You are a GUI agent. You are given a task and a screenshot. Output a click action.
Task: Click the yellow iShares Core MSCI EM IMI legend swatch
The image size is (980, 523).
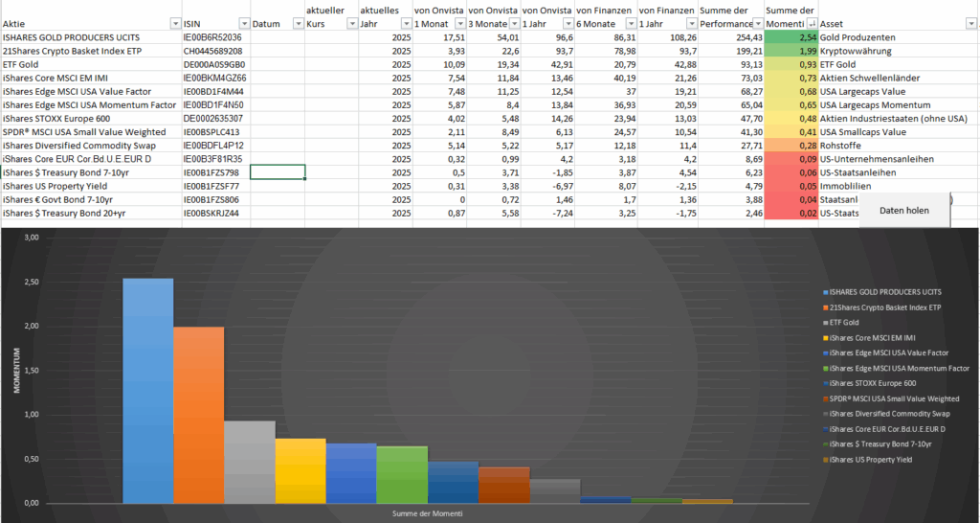[x=825, y=337]
